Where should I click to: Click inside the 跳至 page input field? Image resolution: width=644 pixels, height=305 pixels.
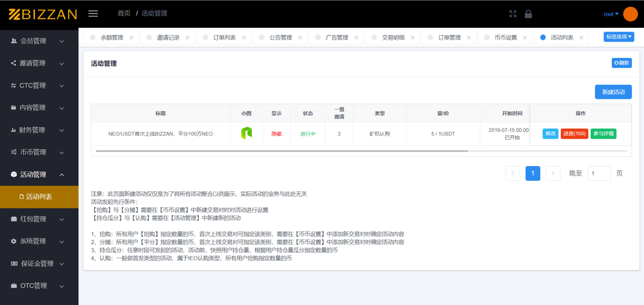(x=599, y=173)
